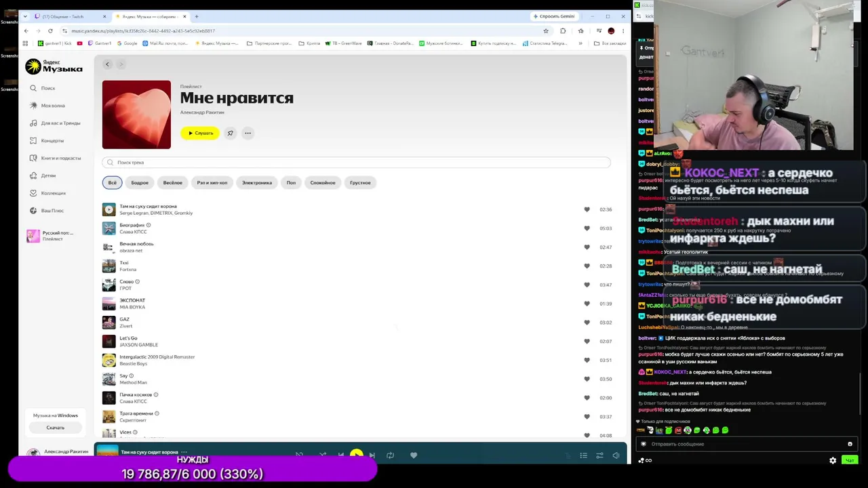Like the current track in player bar
Image resolution: width=868 pixels, height=488 pixels.
(414, 455)
